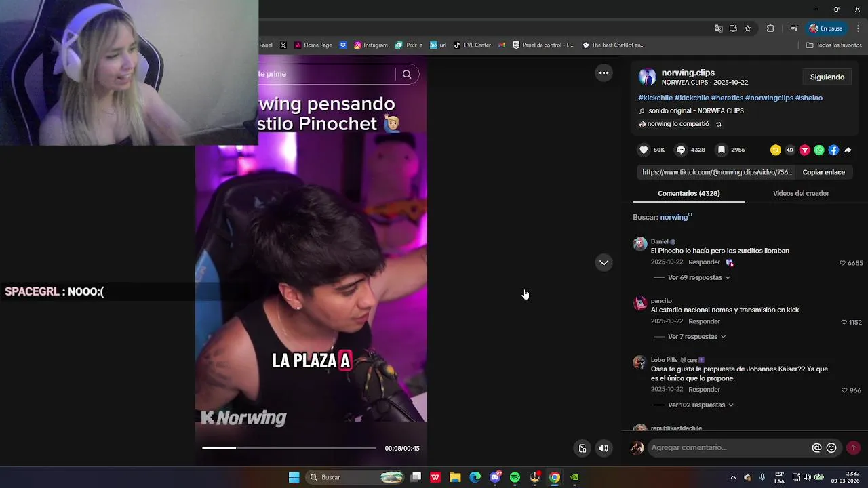Like Daniel's comment with 6685 likes
The image size is (868, 488).
(843, 263)
